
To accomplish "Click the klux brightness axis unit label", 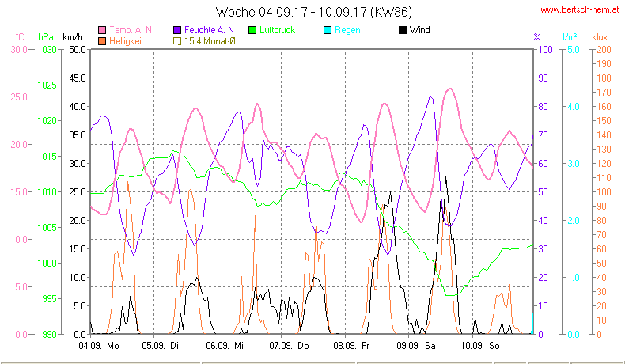I will (600, 37).
